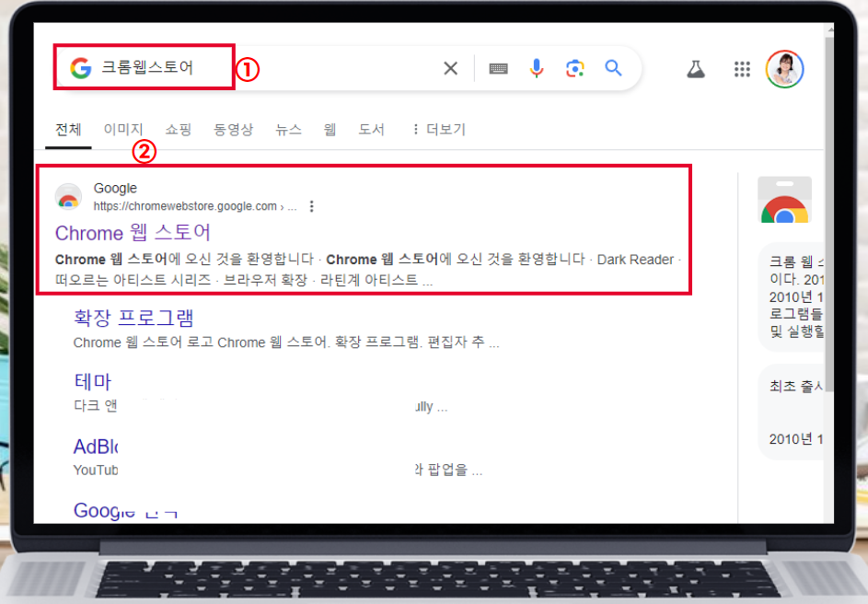Open the on-screen keyboard input tool
Image resolution: width=868 pixels, height=604 pixels.
pyautogui.click(x=498, y=68)
